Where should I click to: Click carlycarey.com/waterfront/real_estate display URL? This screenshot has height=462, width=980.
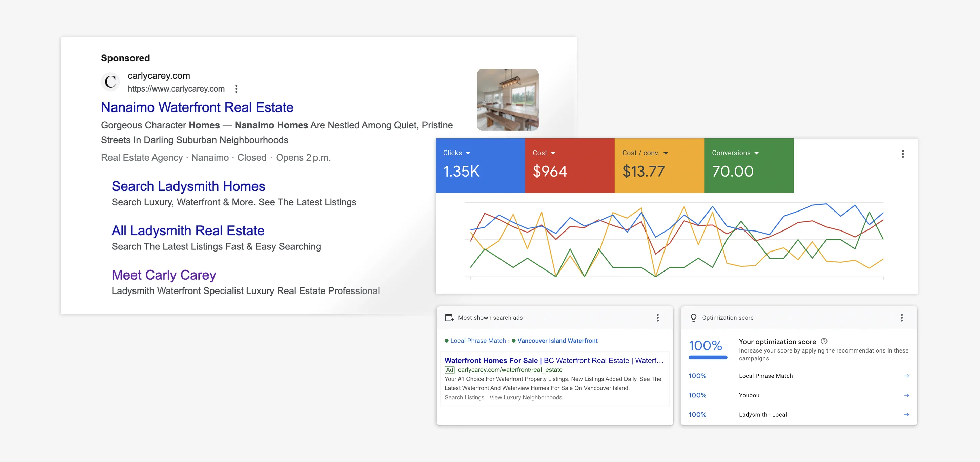click(x=510, y=370)
